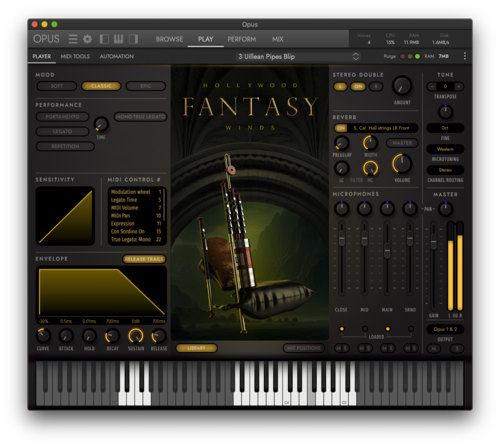Screen dimensions: 500x447
Task: Toggle the keyboard panel icon
Action: (118, 39)
